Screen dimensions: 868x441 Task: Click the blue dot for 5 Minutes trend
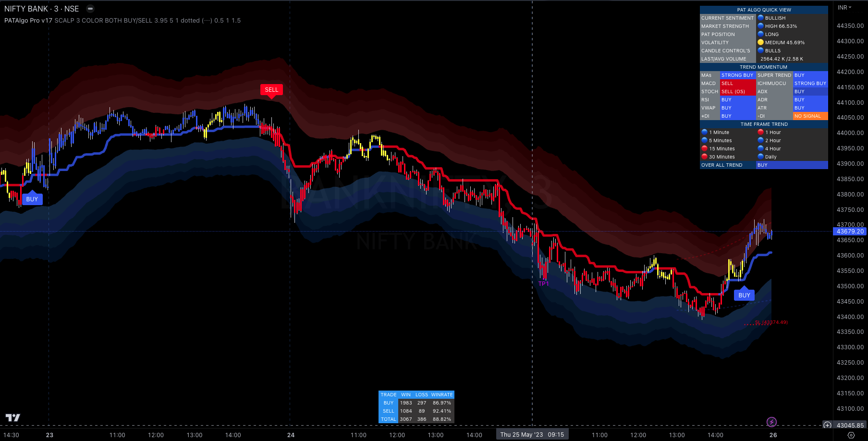click(x=705, y=140)
